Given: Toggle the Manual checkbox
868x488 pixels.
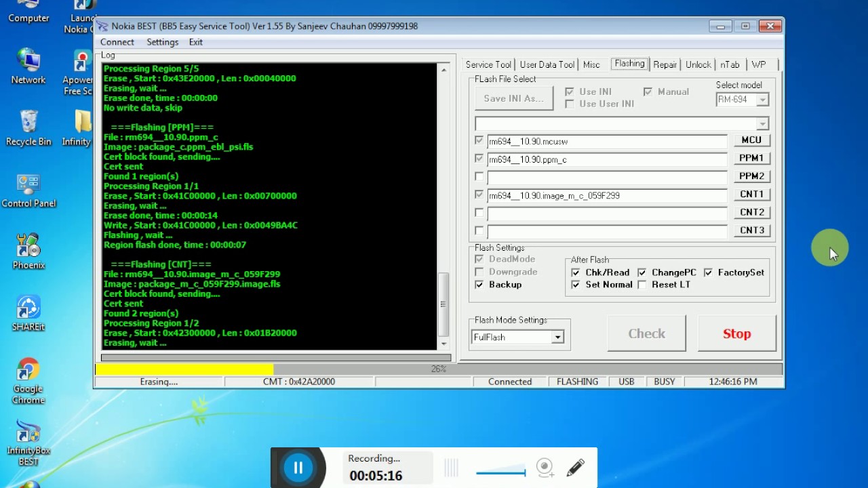Looking at the screenshot, I should (648, 91).
